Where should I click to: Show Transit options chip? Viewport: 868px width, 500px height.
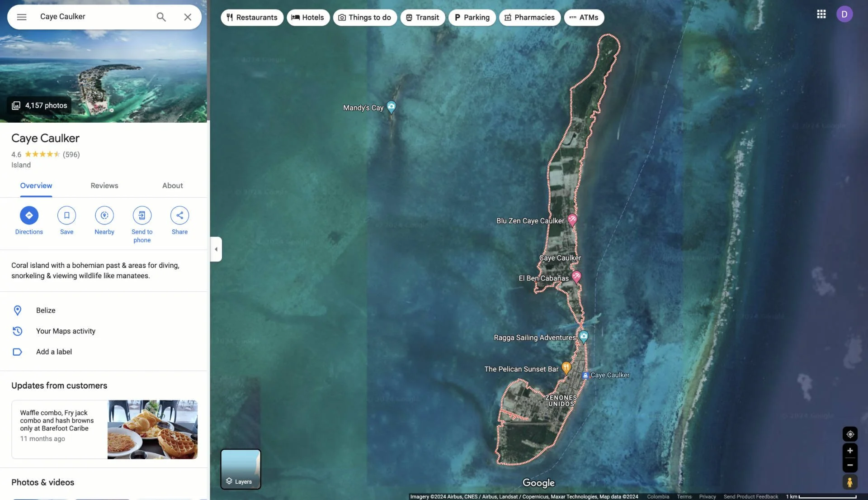(422, 18)
